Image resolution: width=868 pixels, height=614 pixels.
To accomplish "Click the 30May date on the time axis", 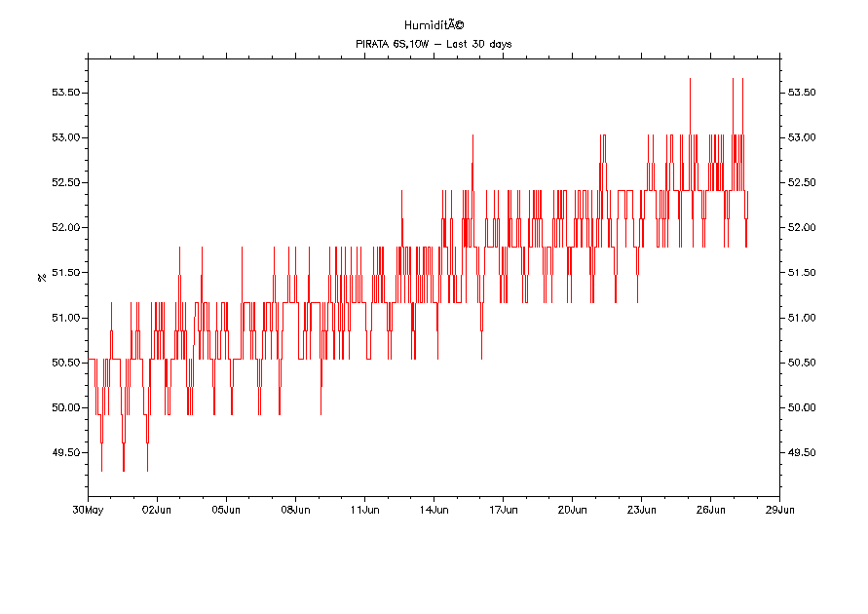I will tap(88, 509).
